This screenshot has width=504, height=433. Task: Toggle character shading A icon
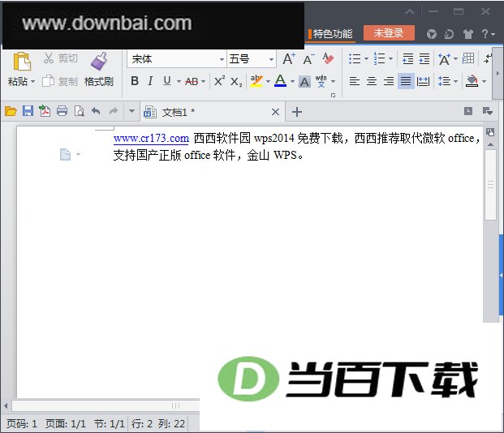[x=304, y=82]
